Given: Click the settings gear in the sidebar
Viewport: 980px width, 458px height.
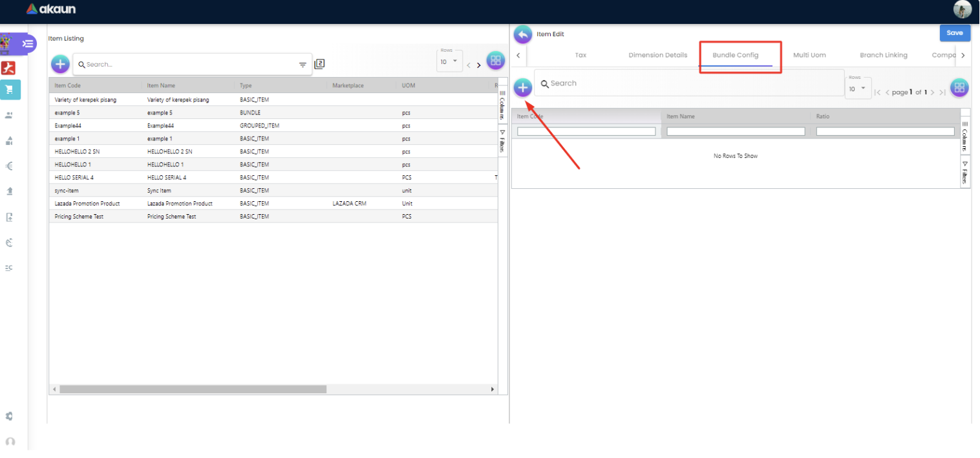Looking at the screenshot, I should 10,416.
